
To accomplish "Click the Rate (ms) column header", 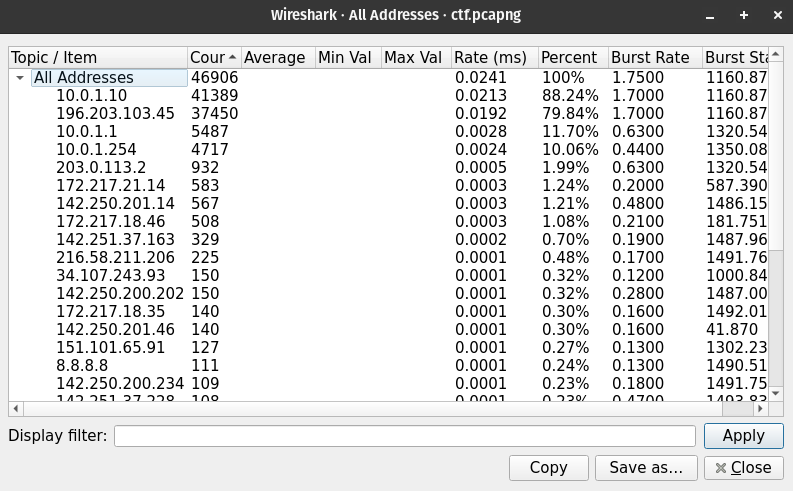I will pyautogui.click(x=494, y=57).
